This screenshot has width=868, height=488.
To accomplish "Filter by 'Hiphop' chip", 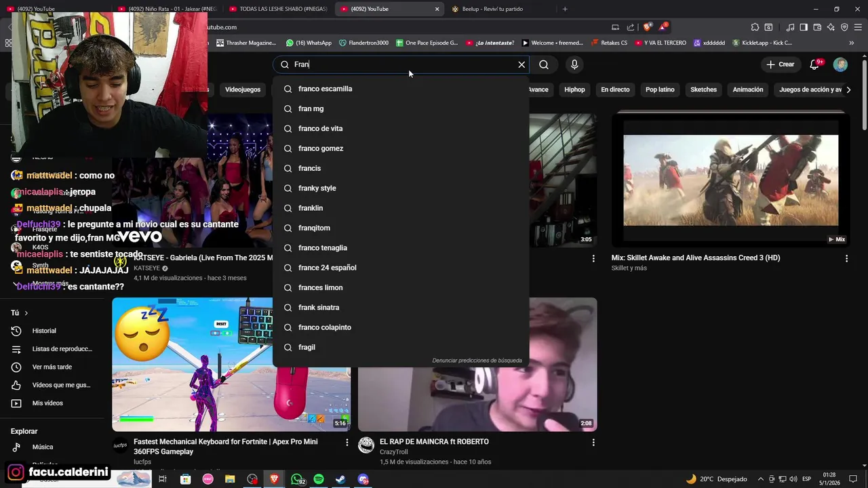I will (574, 89).
